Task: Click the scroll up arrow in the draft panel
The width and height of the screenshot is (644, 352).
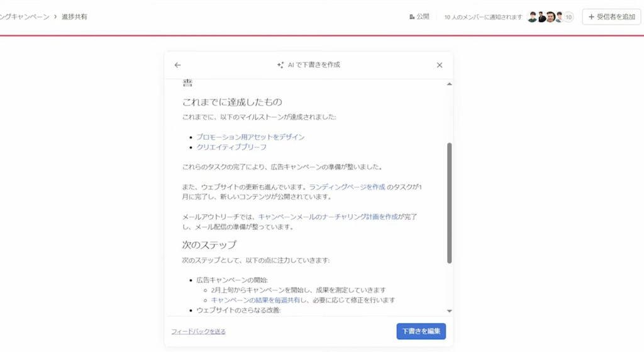Action: 449,84
